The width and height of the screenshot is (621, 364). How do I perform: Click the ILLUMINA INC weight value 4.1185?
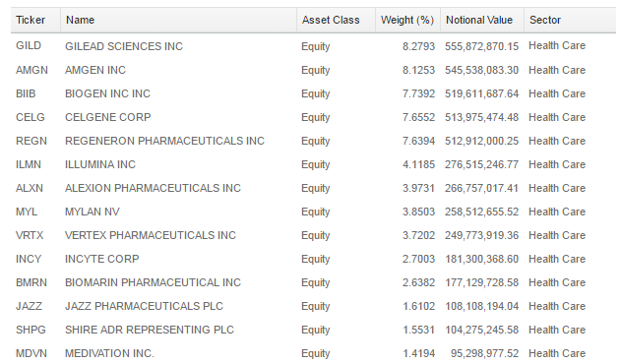(418, 164)
